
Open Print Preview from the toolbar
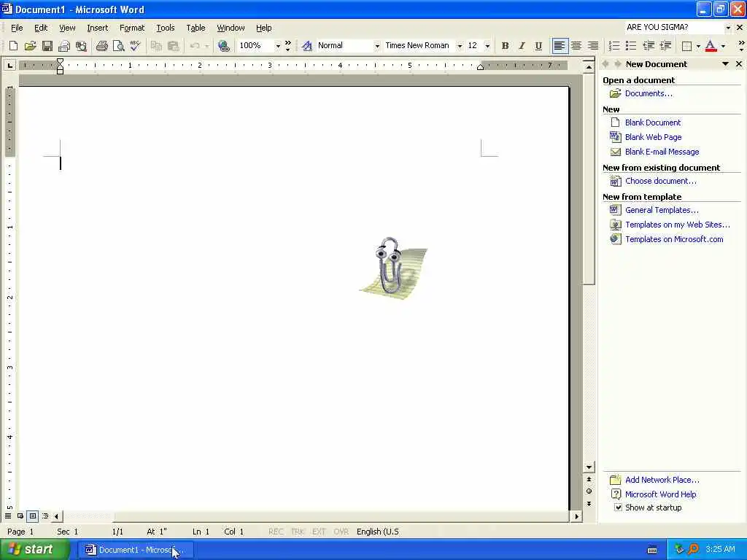(118, 46)
